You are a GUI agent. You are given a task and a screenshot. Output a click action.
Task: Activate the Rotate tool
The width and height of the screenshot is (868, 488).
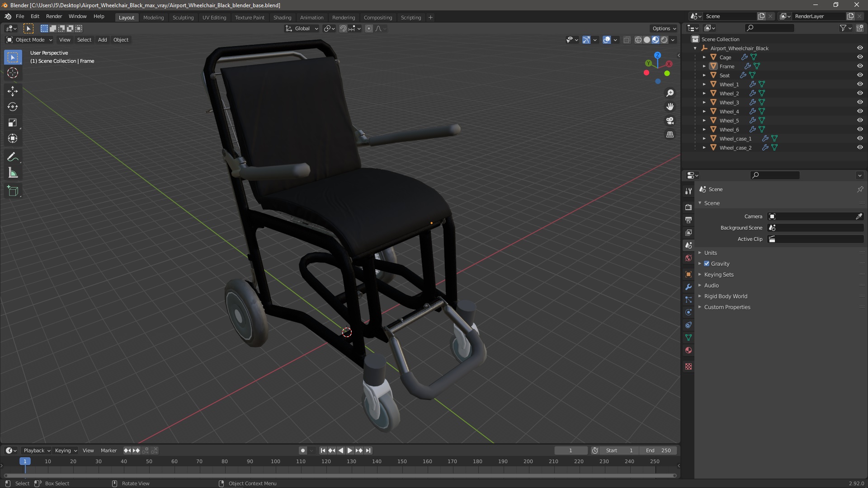[x=13, y=107]
